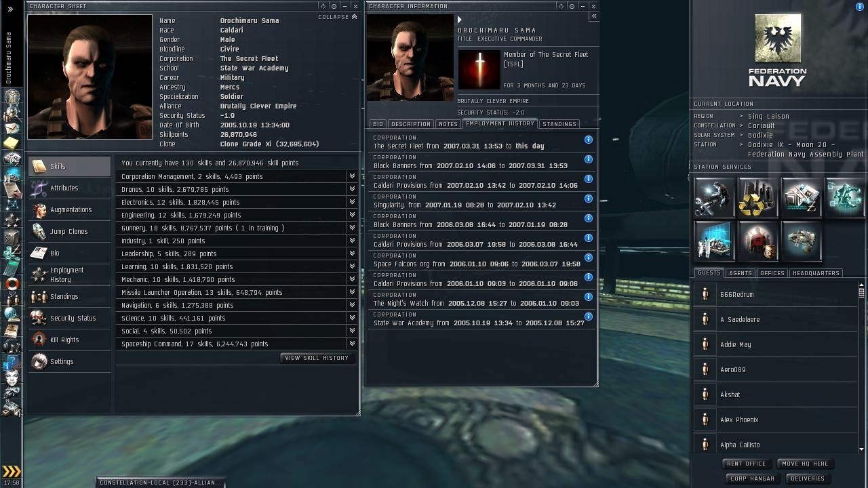Click the large character portrait in Character Sheet

90,77
